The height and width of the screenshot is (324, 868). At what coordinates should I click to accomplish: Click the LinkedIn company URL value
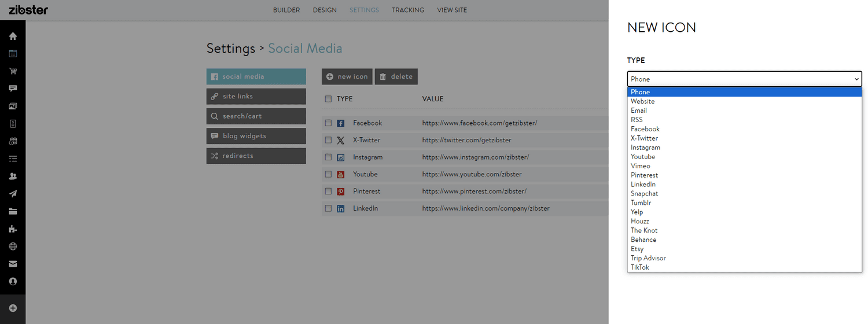(x=486, y=208)
